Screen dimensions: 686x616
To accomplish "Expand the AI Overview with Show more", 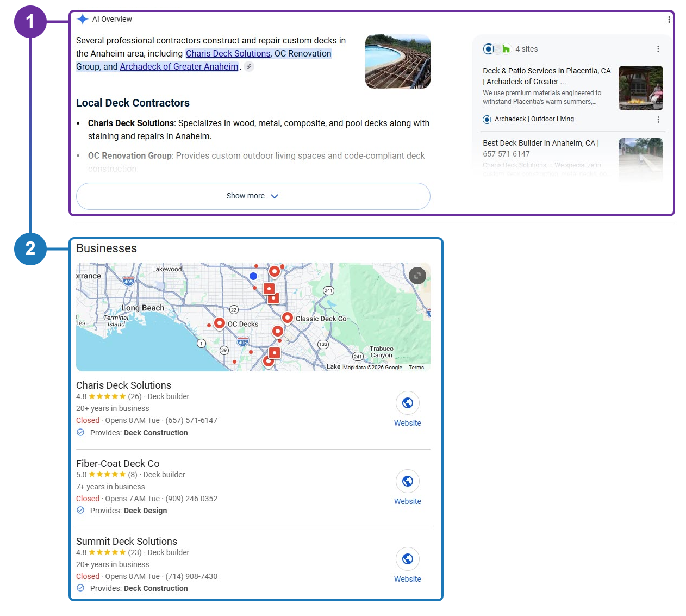I will coord(253,196).
